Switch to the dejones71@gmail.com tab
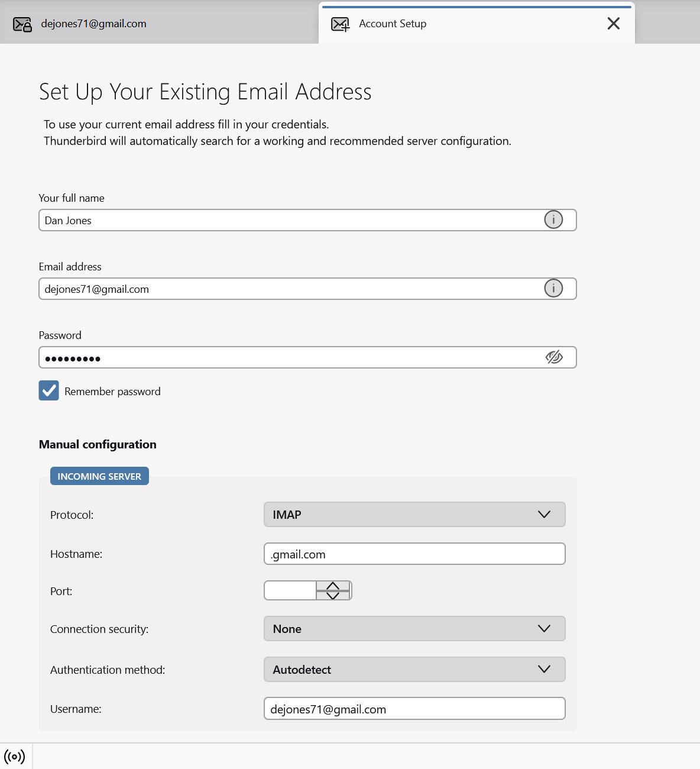This screenshot has height=769, width=700. tap(93, 24)
